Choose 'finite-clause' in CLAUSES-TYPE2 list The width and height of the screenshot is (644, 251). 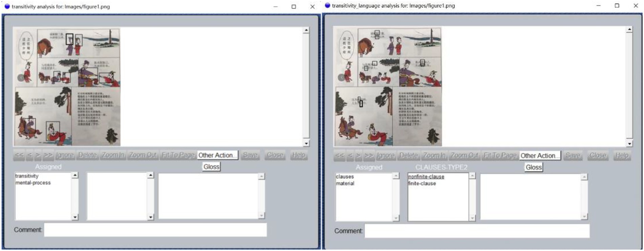(422, 184)
